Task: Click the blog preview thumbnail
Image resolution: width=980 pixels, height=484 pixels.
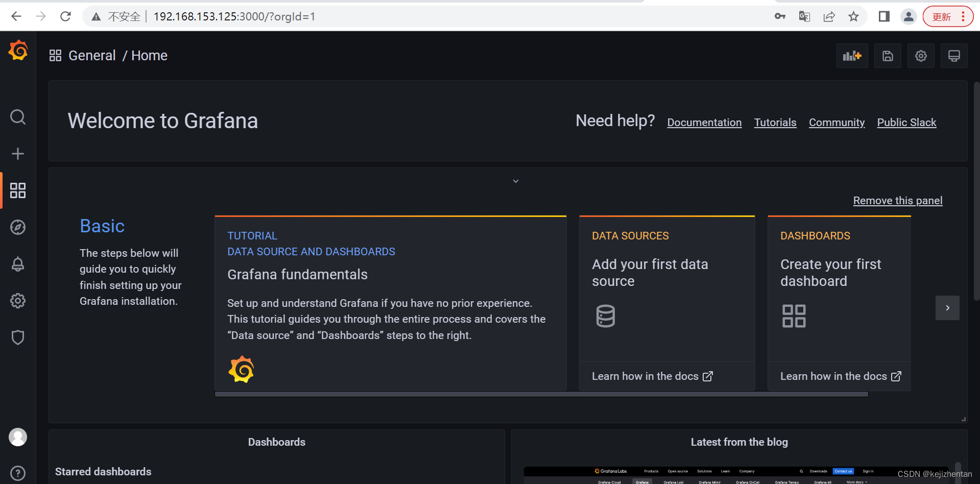Action: tap(735, 475)
